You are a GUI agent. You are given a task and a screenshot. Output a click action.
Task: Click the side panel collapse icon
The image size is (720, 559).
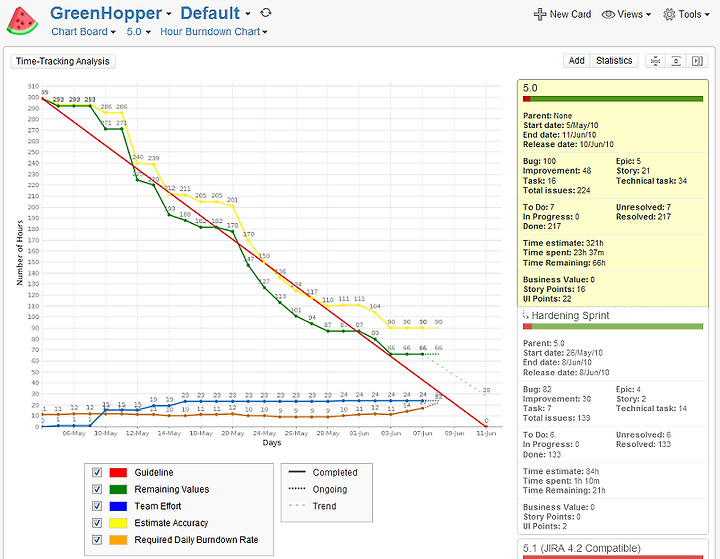tap(697, 61)
